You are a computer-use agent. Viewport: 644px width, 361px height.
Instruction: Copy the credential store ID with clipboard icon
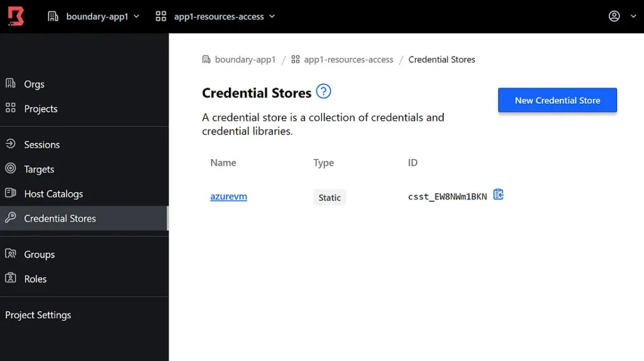pyautogui.click(x=498, y=194)
